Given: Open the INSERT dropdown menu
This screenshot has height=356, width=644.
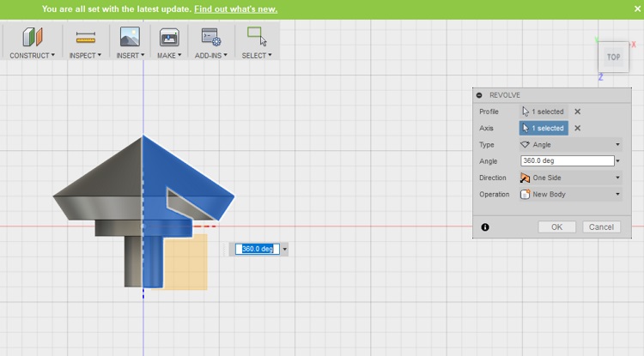Looking at the screenshot, I should [x=131, y=56].
